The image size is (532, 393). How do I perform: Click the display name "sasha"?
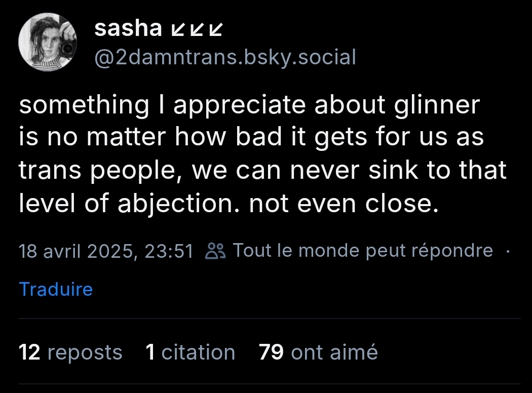(x=128, y=29)
